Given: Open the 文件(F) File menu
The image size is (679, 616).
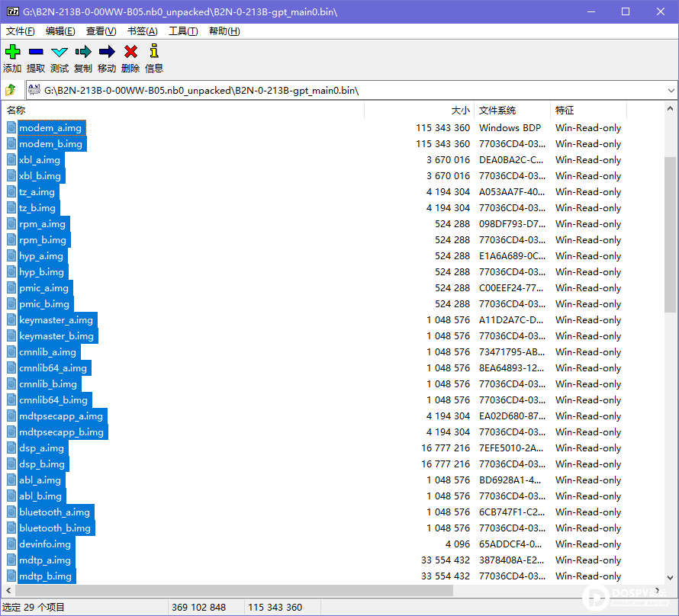Looking at the screenshot, I should pos(21,31).
